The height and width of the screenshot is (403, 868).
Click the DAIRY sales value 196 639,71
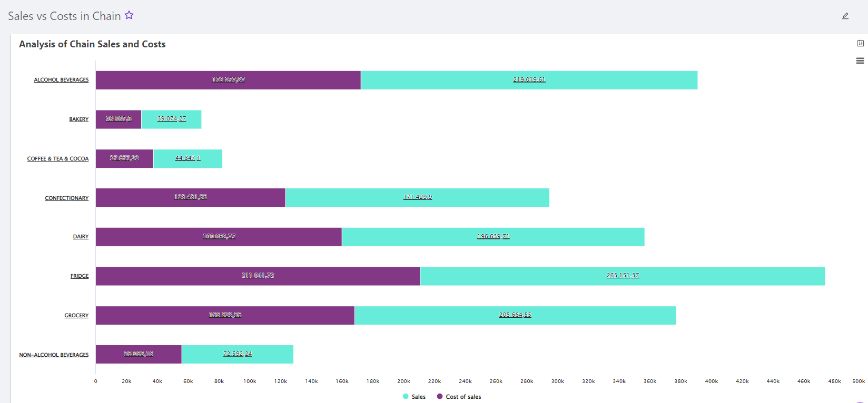coord(493,236)
